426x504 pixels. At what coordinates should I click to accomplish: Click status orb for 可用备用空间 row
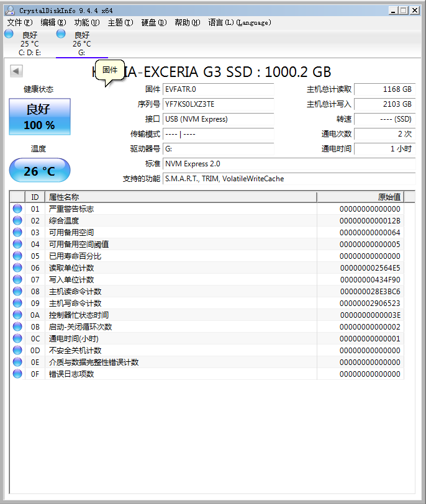[17, 232]
